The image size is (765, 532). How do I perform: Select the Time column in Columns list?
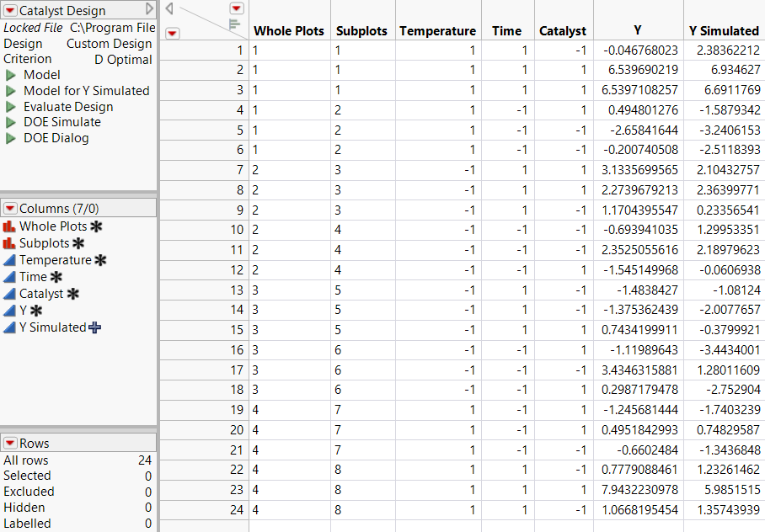tap(33, 277)
